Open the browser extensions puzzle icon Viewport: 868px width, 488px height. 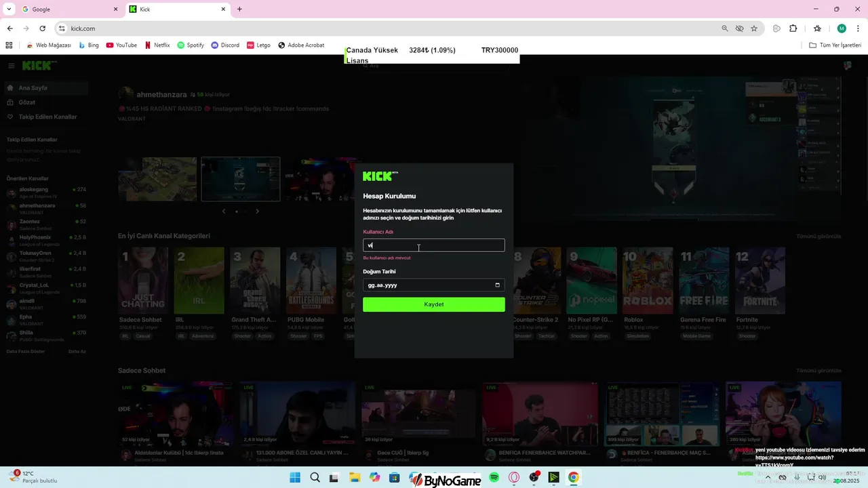[x=793, y=28]
